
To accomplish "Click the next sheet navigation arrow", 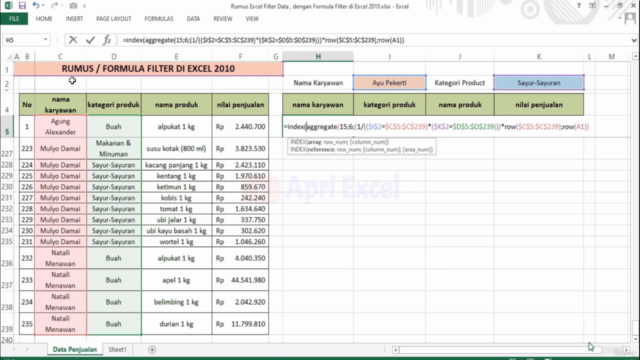I will point(27,350).
